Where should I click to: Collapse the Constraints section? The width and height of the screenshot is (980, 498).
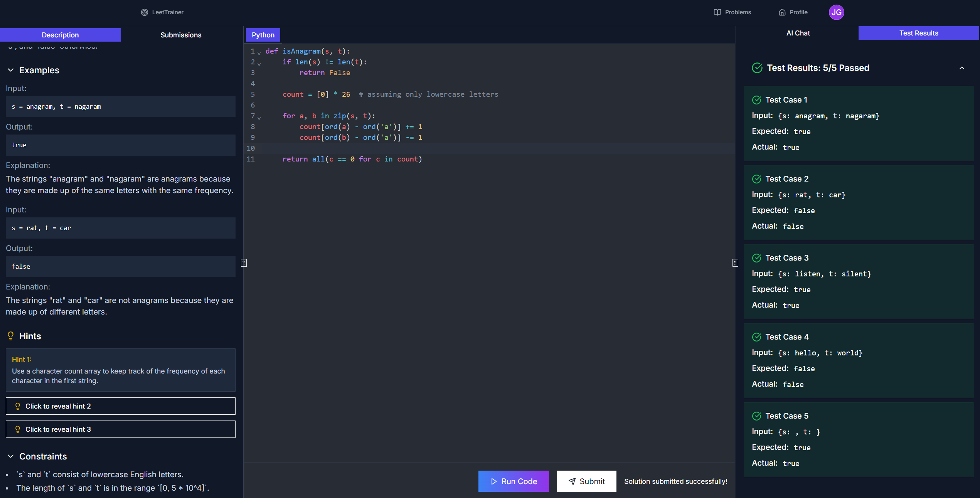click(11, 456)
